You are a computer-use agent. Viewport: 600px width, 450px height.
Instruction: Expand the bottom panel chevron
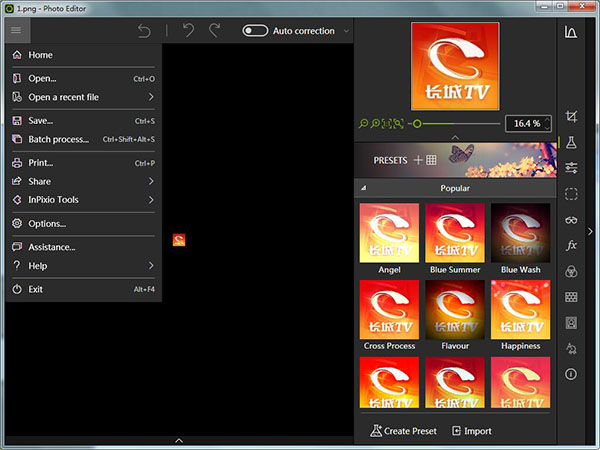point(179,440)
